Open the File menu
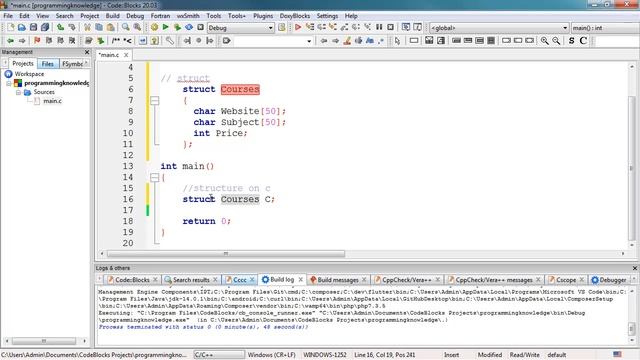 (x=8, y=16)
